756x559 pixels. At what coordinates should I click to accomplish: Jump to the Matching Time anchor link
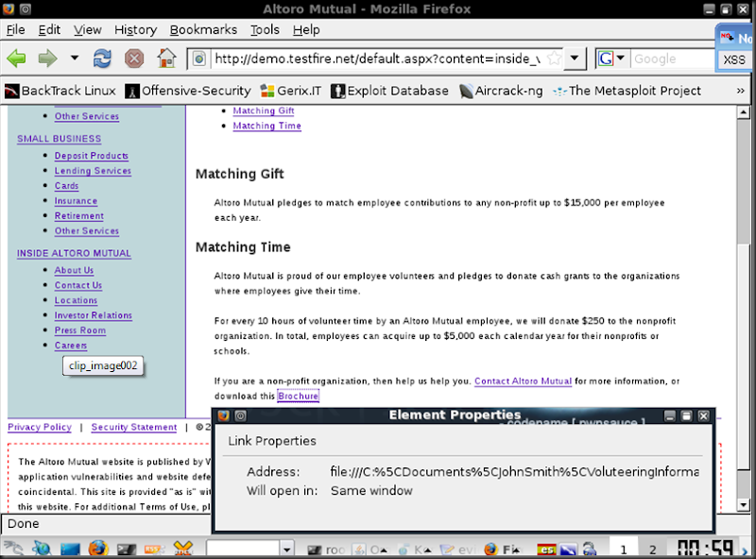pos(267,126)
